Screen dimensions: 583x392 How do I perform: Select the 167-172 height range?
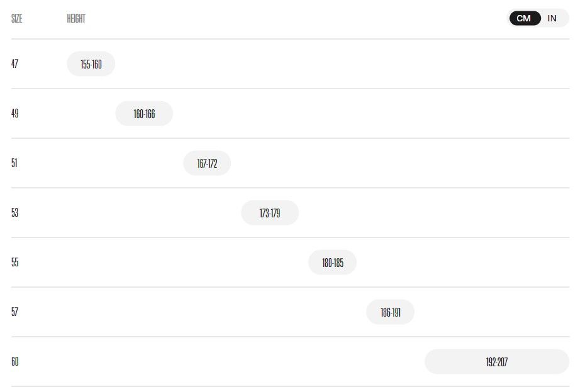point(207,163)
